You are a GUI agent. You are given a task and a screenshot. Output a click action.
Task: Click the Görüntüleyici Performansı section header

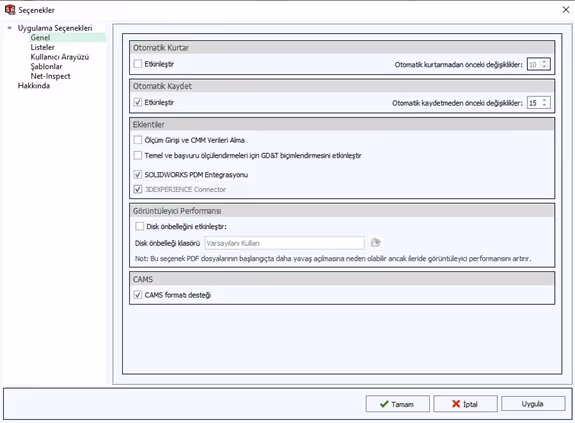[x=342, y=211]
